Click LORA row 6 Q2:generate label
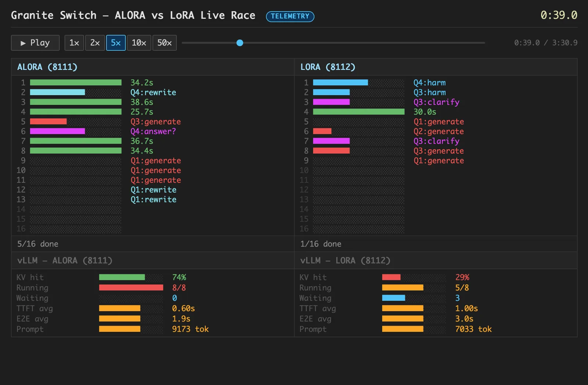Viewport: 588px width, 385px height. [x=439, y=131]
